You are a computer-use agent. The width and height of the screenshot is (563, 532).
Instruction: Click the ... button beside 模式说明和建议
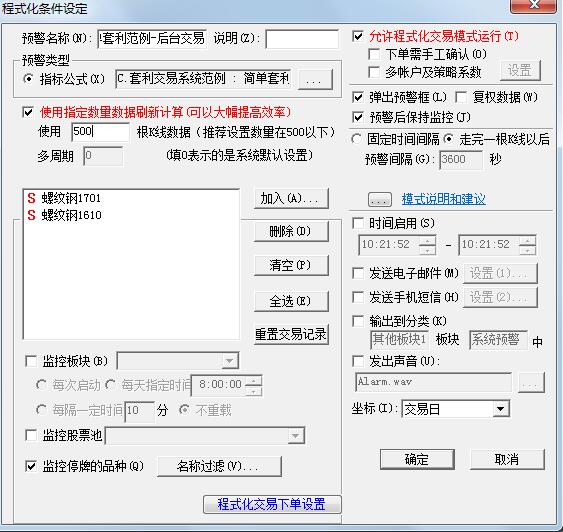click(380, 200)
